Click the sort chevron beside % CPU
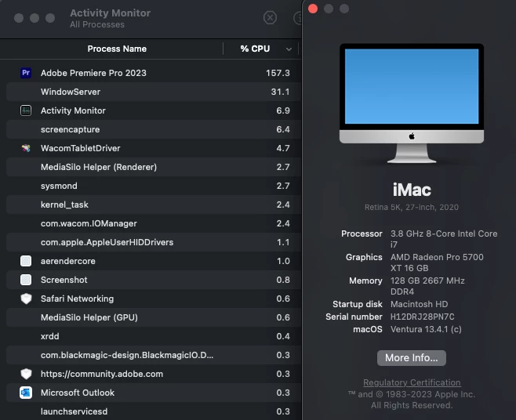This screenshot has width=516, height=420. tap(289, 49)
